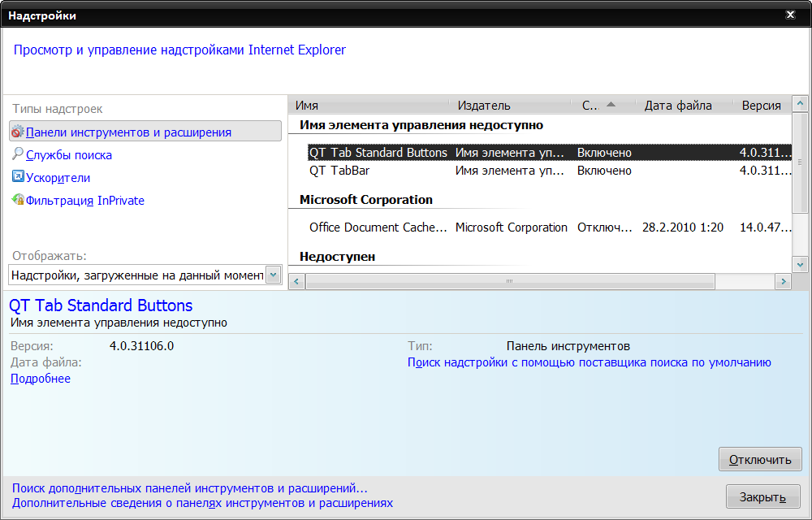Sort by the Имя column header
This screenshot has height=520, width=812.
click(369, 106)
